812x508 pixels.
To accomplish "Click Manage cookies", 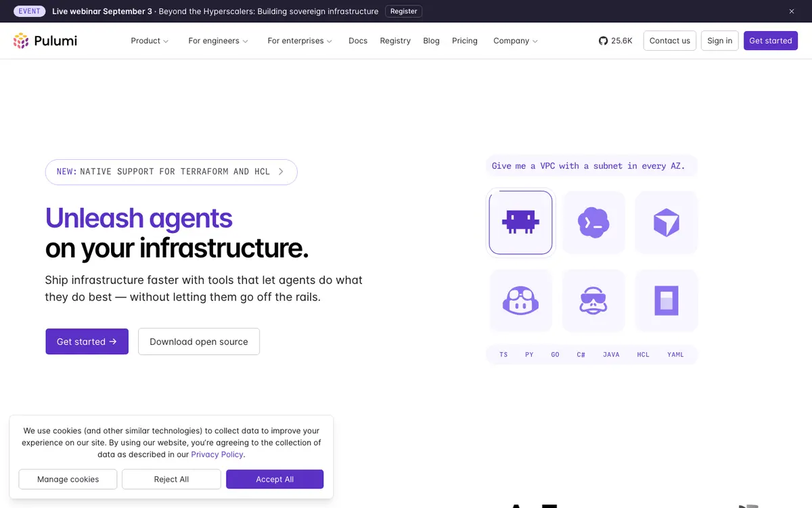I will [68, 479].
